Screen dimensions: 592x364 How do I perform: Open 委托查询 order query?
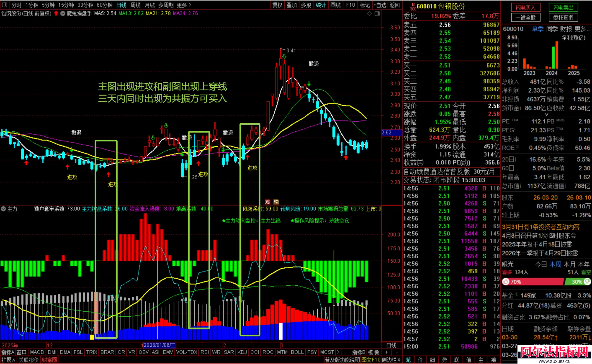pos(563,18)
